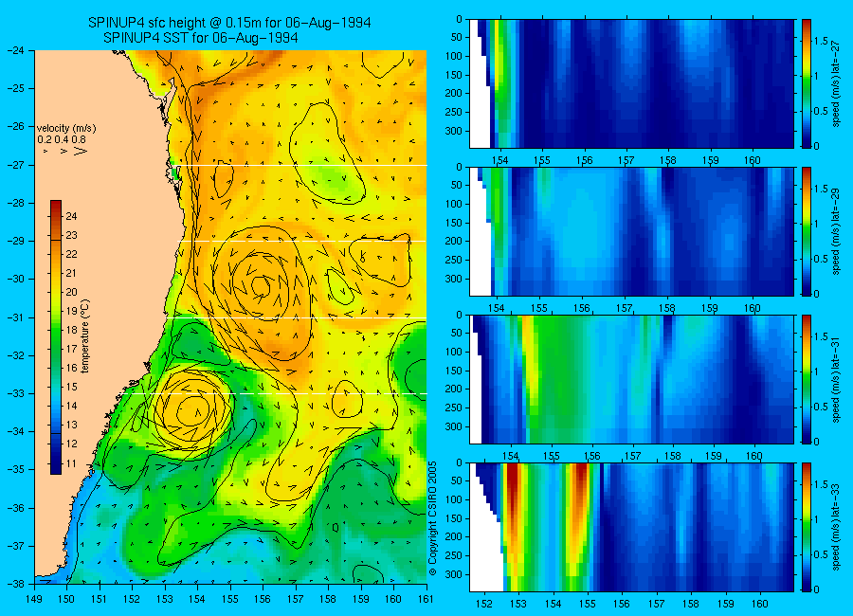Click the 11 tick on the temperature color bar
853x616 pixels.
click(71, 463)
